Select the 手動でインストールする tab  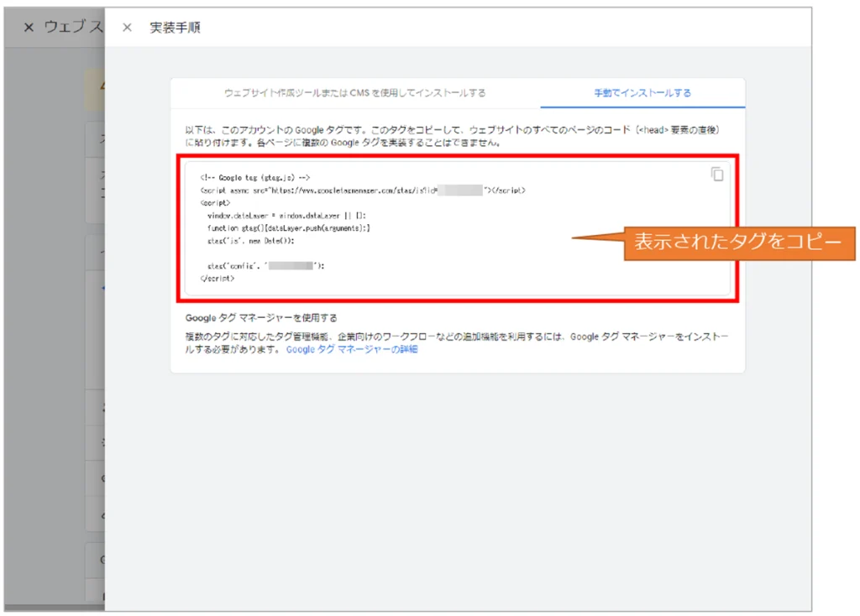click(x=642, y=93)
